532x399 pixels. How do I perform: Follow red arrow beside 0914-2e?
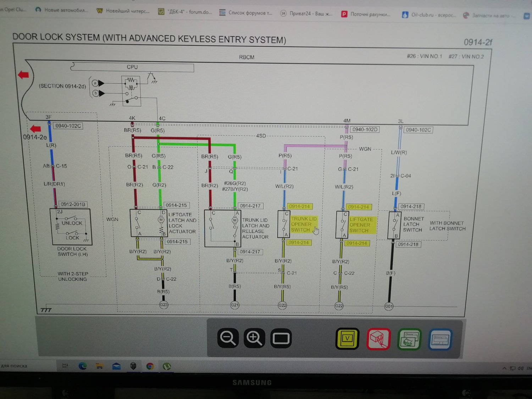[x=35, y=129]
